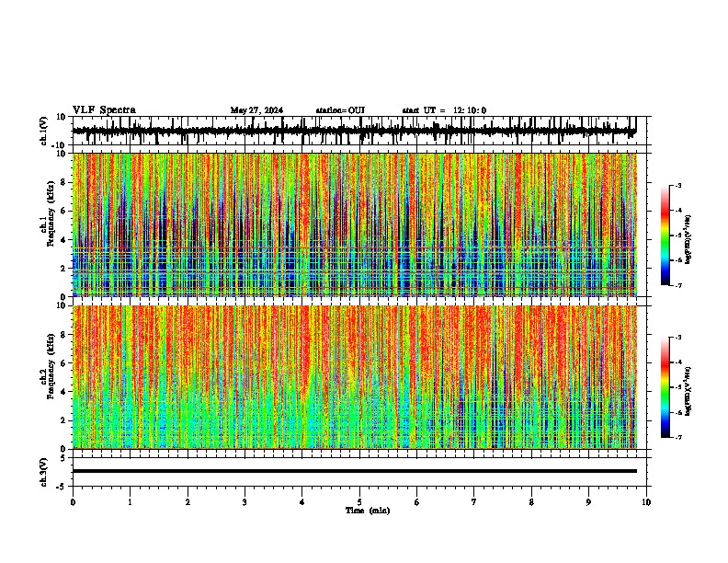Click the "ch.3(V)" axis label

(x=44, y=472)
